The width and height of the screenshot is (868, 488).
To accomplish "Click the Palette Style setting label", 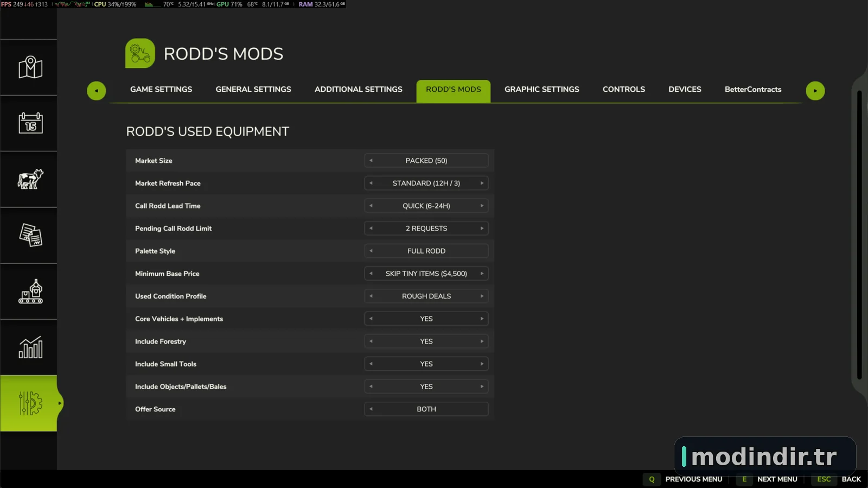I will (x=155, y=251).
